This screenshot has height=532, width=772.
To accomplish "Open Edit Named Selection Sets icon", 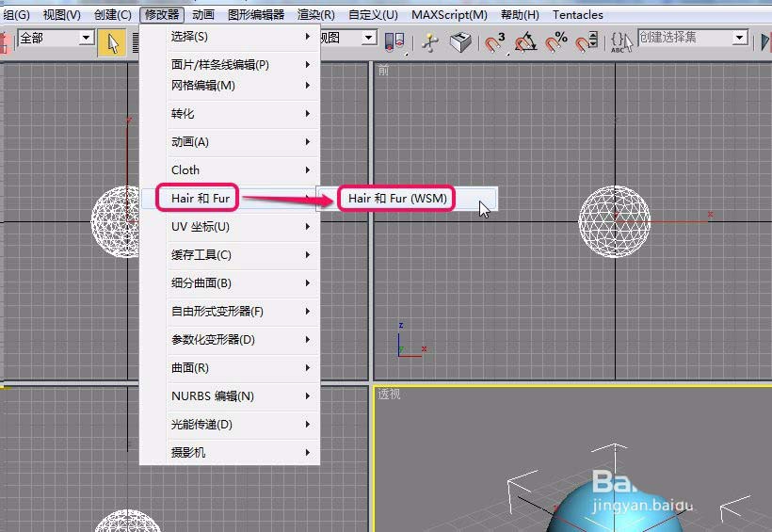I will coord(621,43).
